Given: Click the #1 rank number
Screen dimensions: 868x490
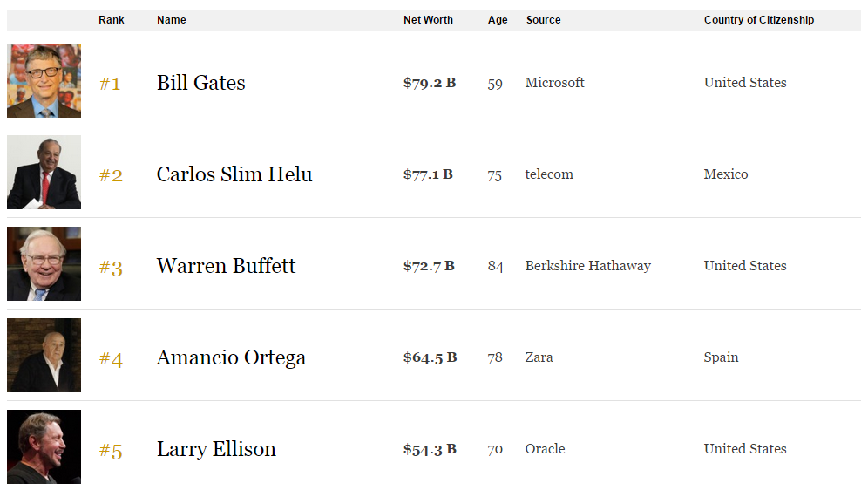Looking at the screenshot, I should 110,84.
